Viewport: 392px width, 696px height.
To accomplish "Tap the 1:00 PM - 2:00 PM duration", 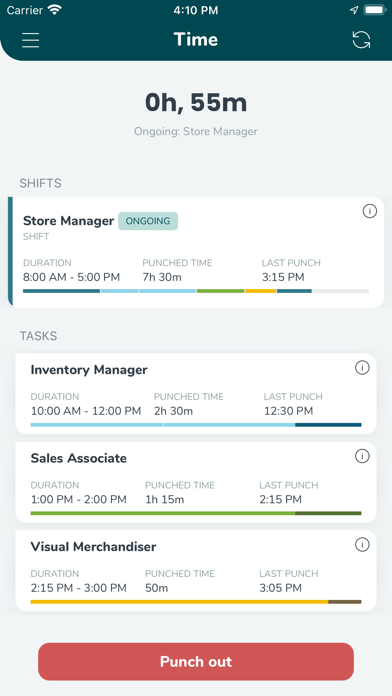I will click(x=79, y=499).
